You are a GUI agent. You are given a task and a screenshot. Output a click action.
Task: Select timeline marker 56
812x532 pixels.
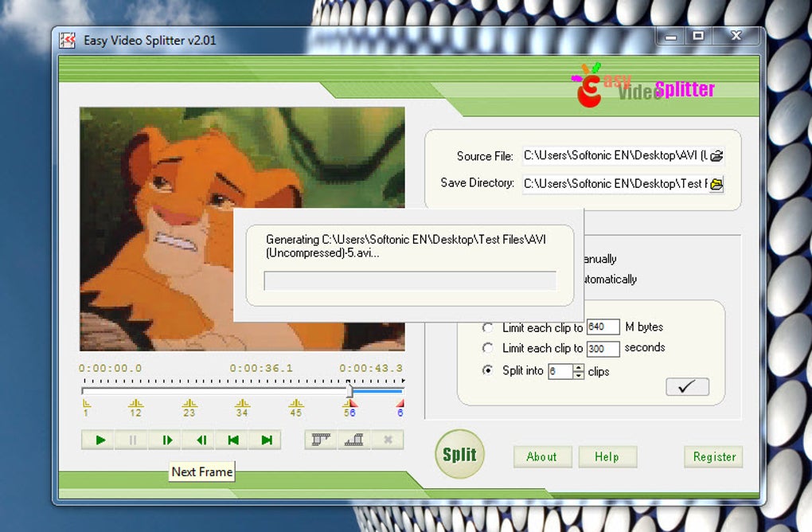click(x=349, y=408)
